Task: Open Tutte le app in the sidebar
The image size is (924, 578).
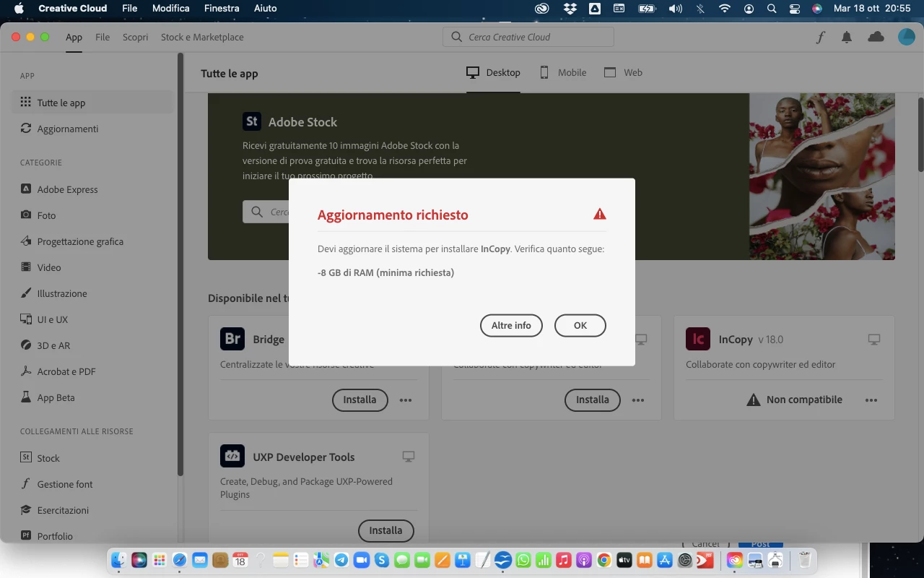Action: click(x=92, y=103)
